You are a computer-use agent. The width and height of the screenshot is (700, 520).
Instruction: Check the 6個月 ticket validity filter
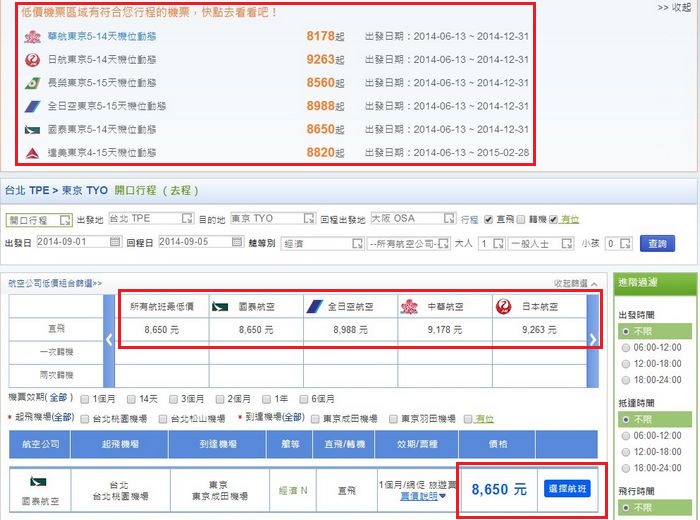point(304,399)
